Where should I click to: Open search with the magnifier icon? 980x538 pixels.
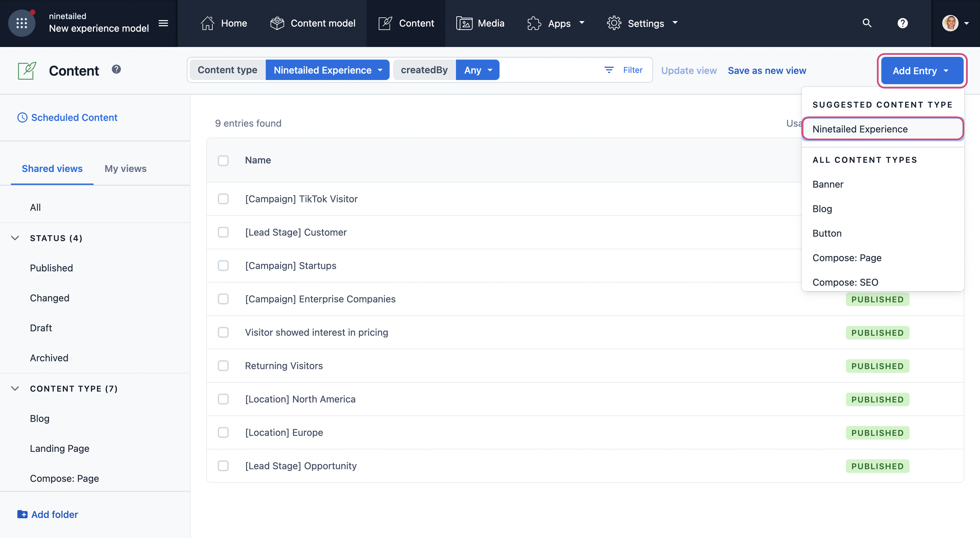click(867, 23)
